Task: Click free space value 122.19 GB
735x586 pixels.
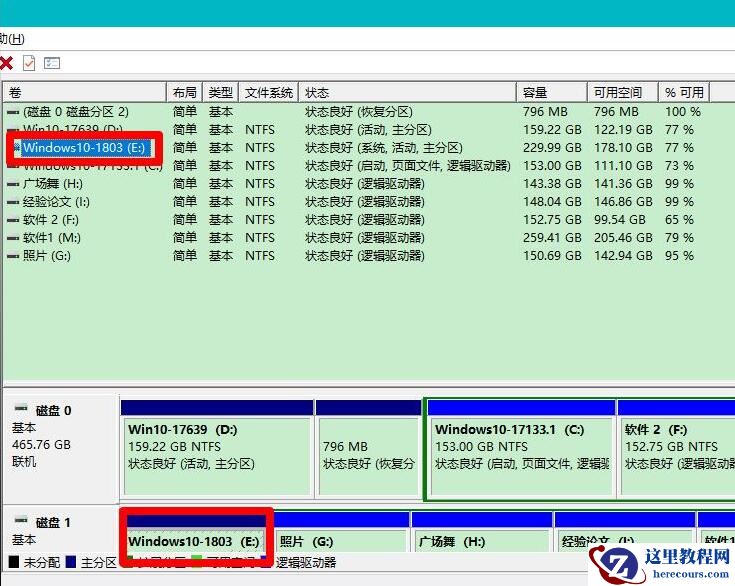Action: (x=623, y=130)
